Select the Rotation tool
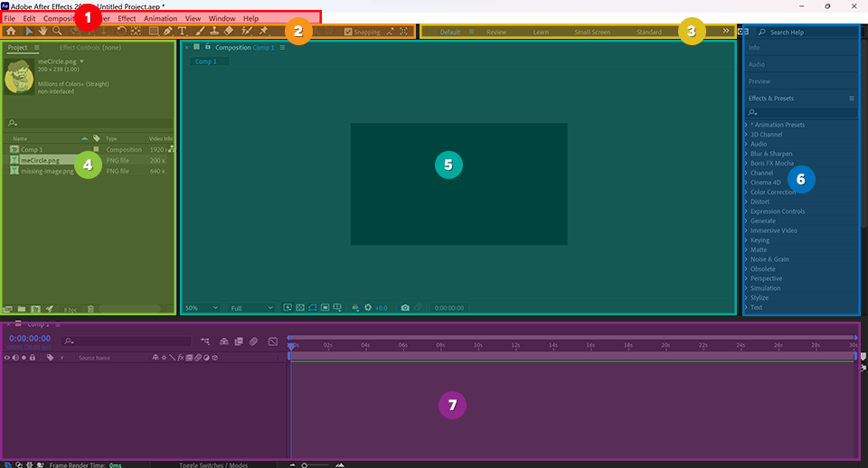This screenshot has width=868, height=468. 121,32
